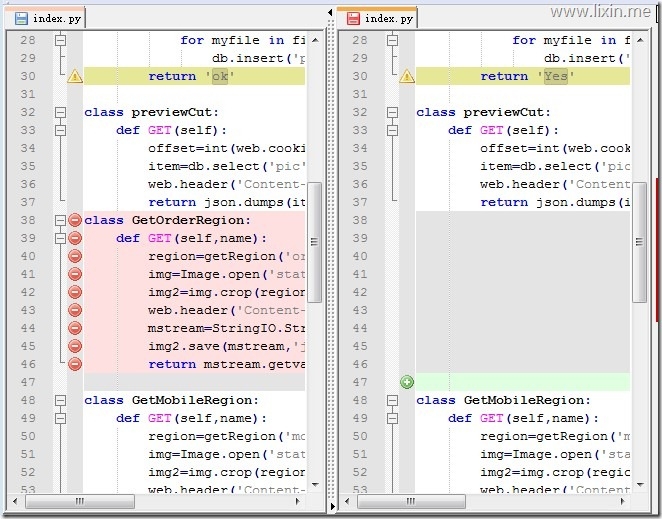662x519 pixels.
Task: Click the green added marker on line 47
Action: click(x=407, y=382)
